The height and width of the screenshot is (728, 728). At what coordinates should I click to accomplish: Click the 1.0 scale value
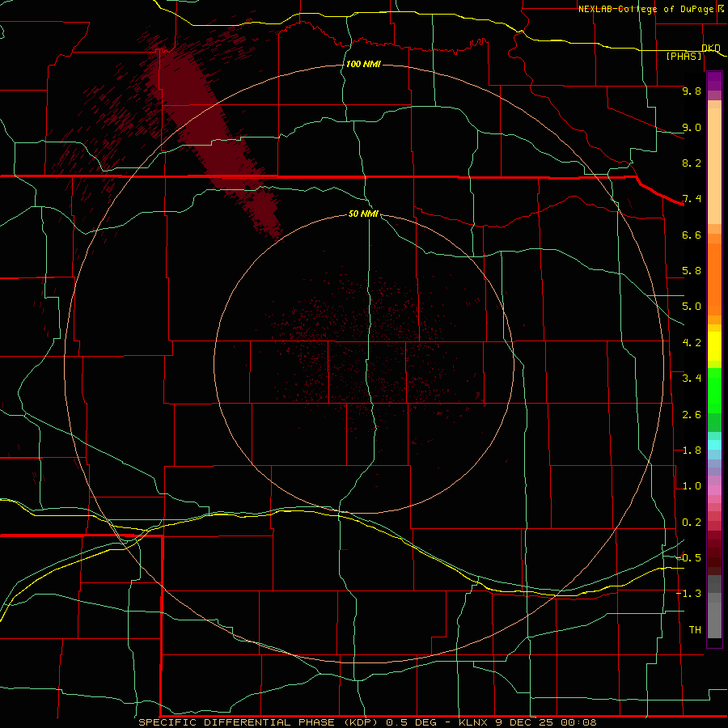(x=692, y=486)
